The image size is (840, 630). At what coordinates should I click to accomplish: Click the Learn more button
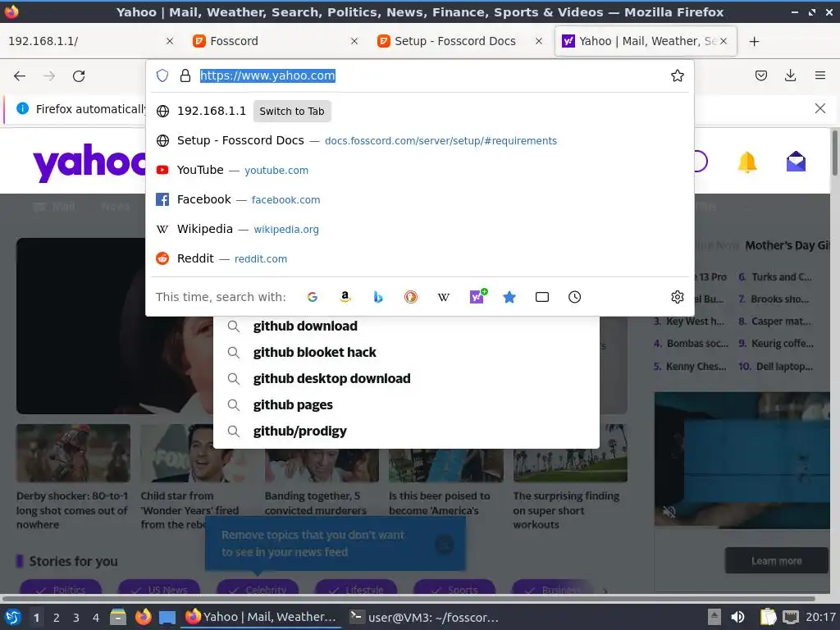[776, 561]
